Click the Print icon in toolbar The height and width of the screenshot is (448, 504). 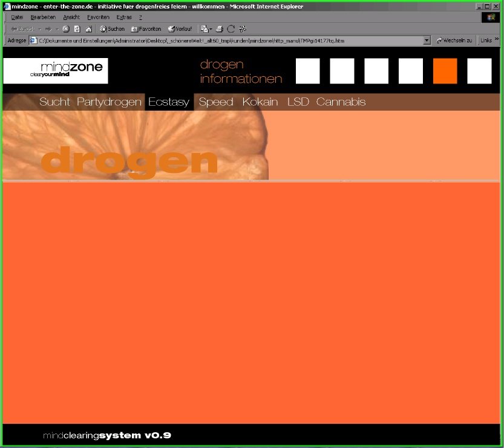220,28
